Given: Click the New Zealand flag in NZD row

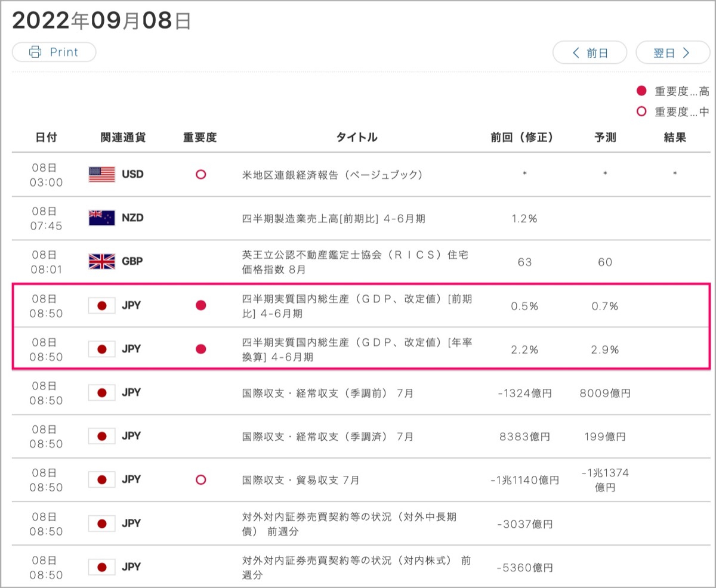Looking at the screenshot, I should (102, 218).
